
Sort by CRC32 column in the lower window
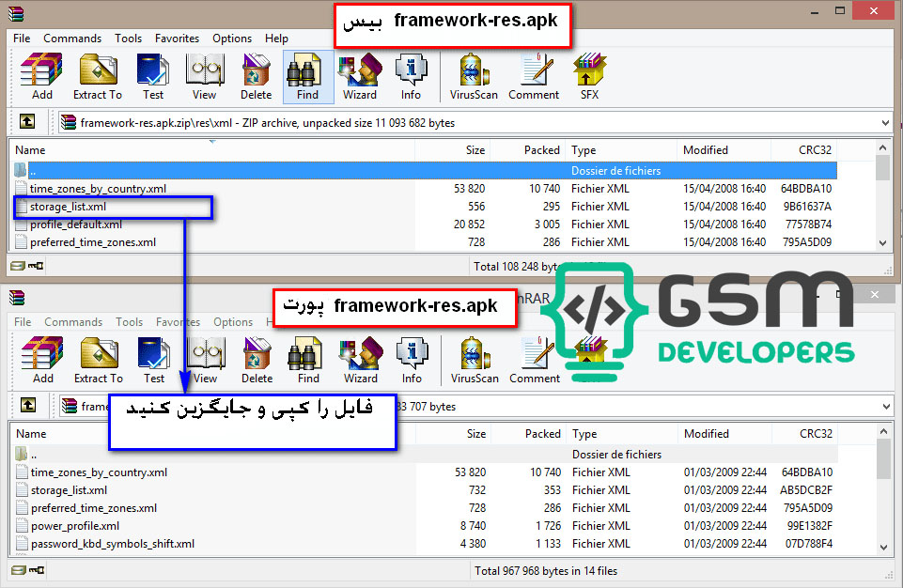pos(804,434)
